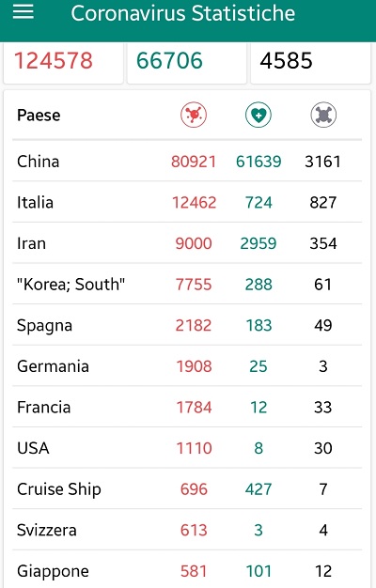The height and width of the screenshot is (588, 376).
Task: Open the China row
Action: tap(187, 162)
